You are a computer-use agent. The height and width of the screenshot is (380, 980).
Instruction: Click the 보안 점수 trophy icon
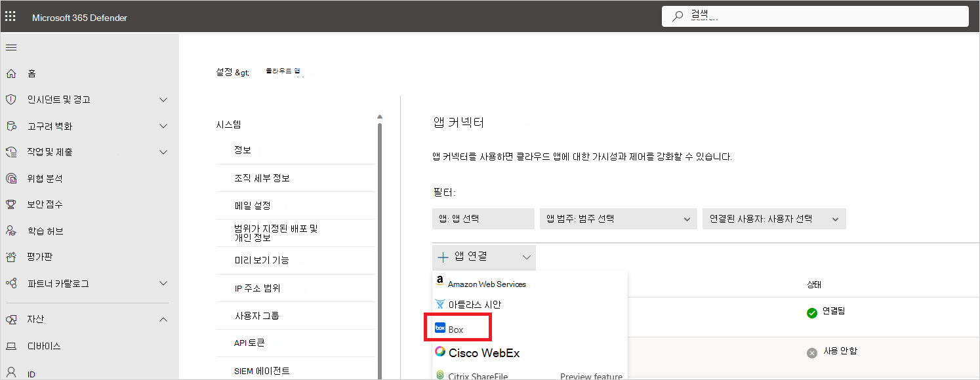coord(10,204)
